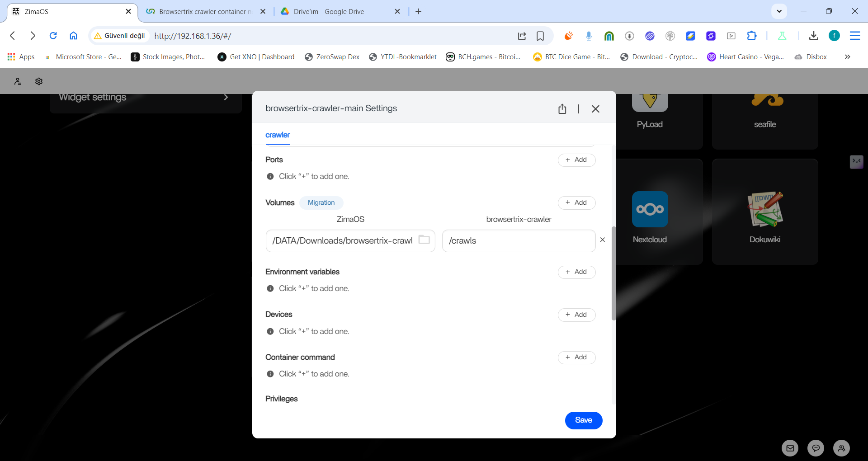Show more bookmarks with the overflow chevron
Viewport: 868px width, 461px height.
[x=847, y=57]
